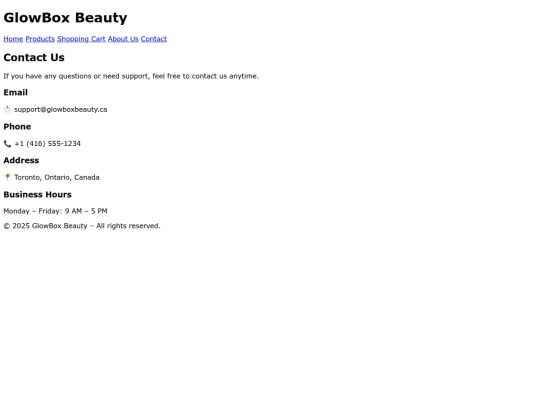Go to the Products page link
540x405 pixels.
(x=40, y=39)
